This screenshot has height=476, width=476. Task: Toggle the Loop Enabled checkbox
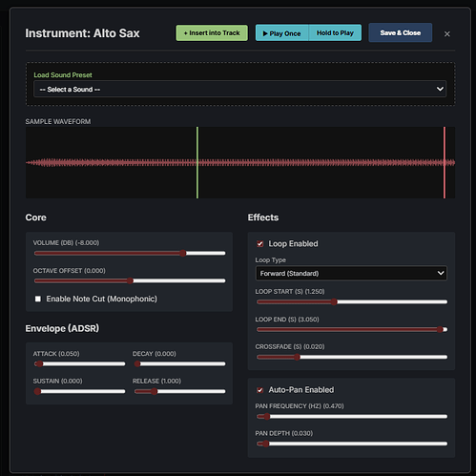260,244
